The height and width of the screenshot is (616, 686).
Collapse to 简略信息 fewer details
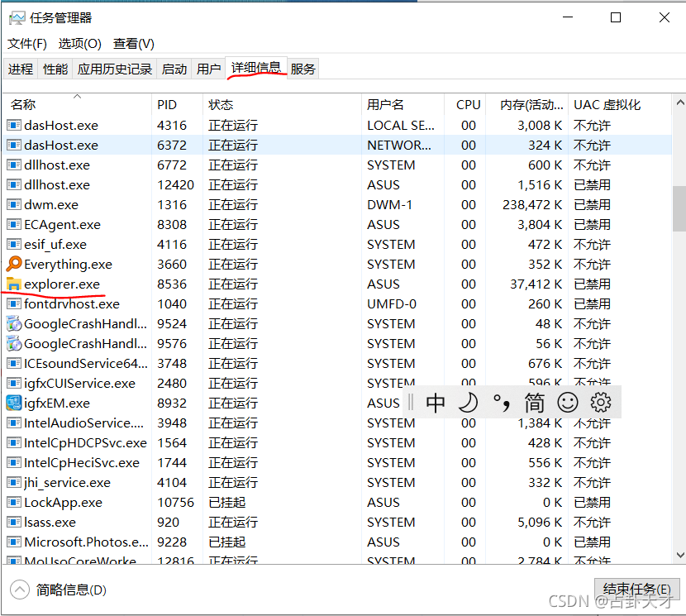pyautogui.click(x=58, y=590)
